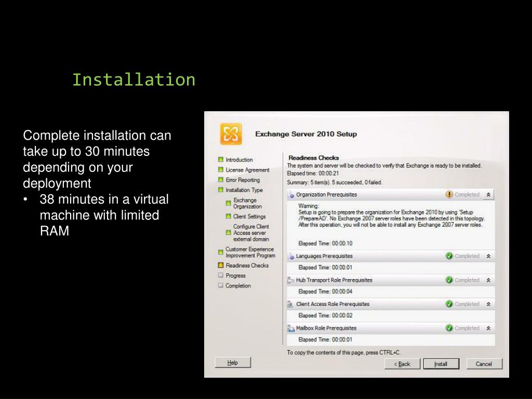This screenshot has width=532, height=399.
Task: Click the Readiness Checks page heading
Action: pos(313,158)
